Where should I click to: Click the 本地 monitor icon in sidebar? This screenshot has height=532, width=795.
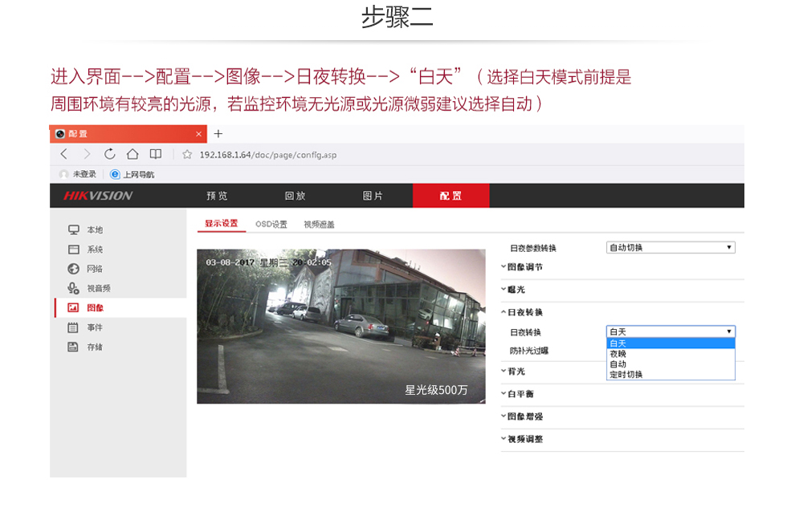tap(74, 230)
